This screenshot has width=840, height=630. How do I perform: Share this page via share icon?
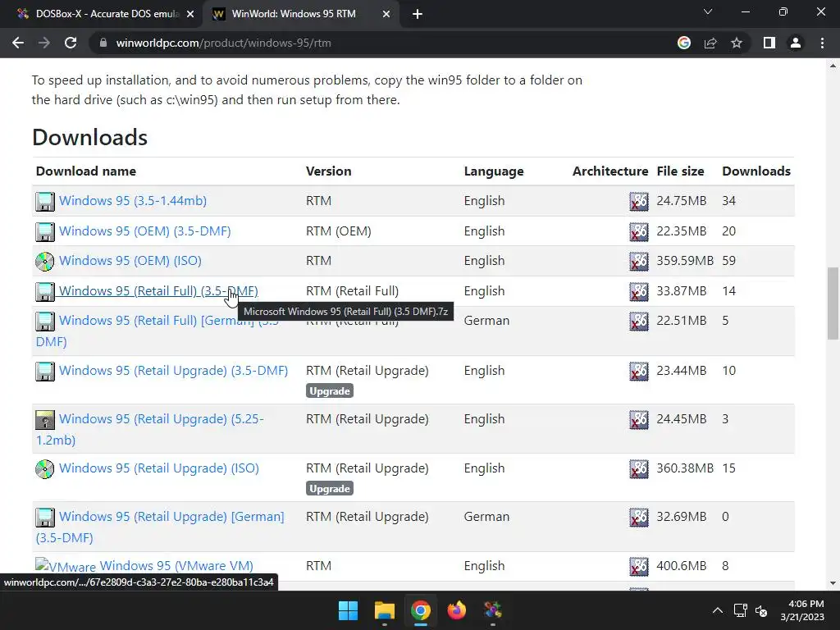click(x=710, y=43)
